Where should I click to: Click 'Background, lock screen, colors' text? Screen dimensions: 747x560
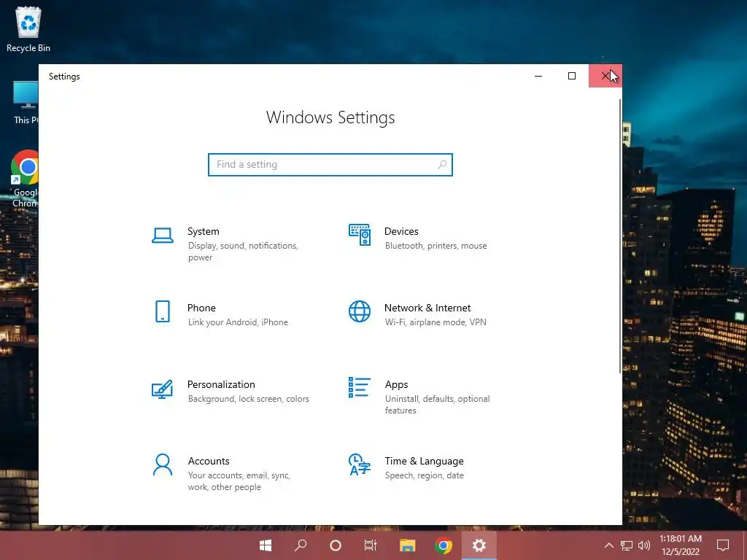248,399
